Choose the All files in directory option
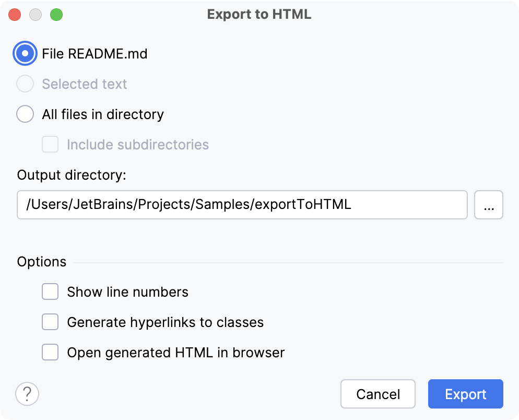 click(25, 114)
